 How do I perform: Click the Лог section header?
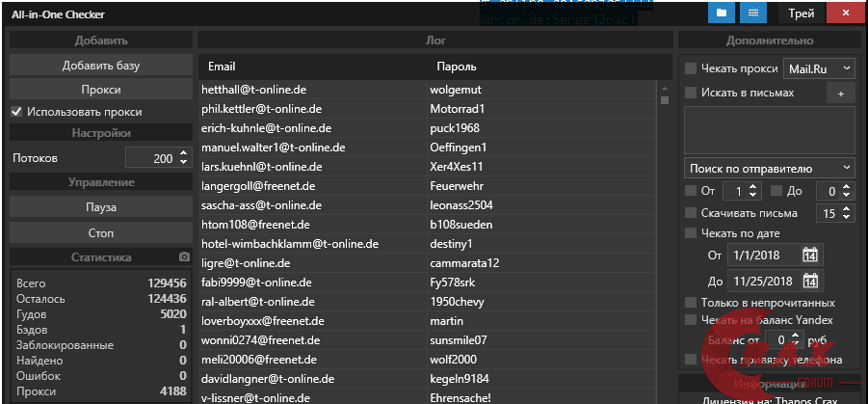(x=435, y=40)
